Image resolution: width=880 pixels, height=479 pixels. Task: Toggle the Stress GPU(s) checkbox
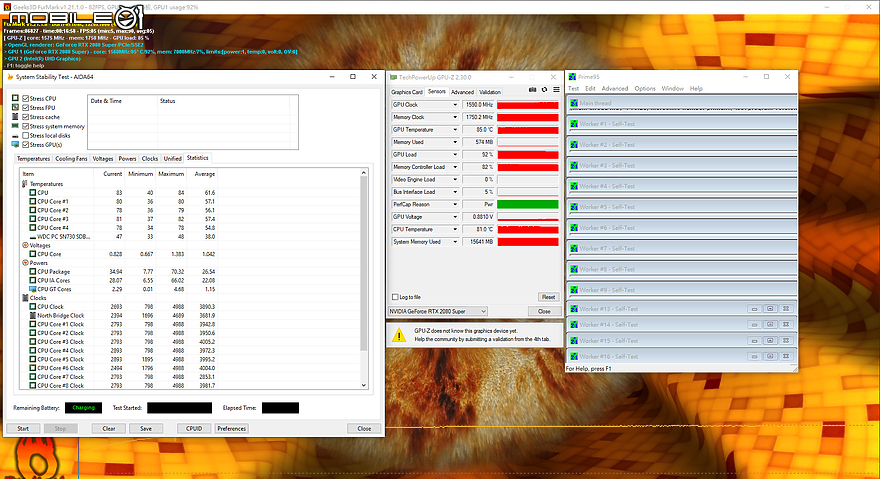click(x=26, y=145)
